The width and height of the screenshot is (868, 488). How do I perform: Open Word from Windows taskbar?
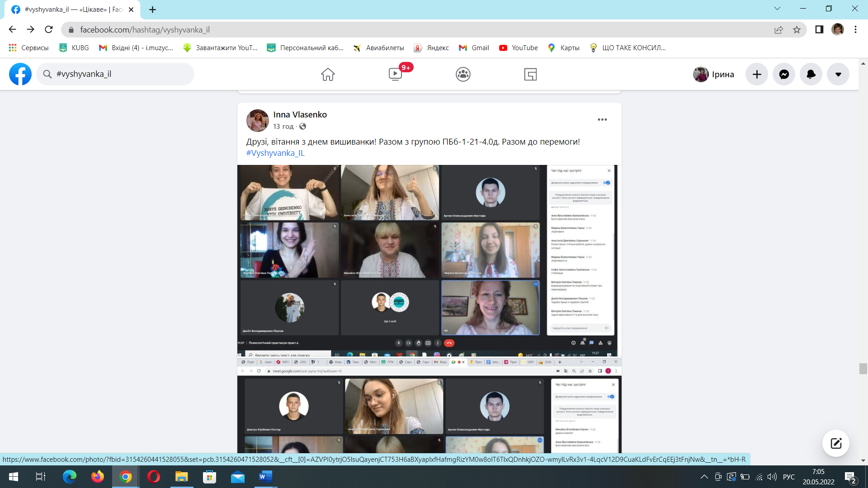coord(265,477)
